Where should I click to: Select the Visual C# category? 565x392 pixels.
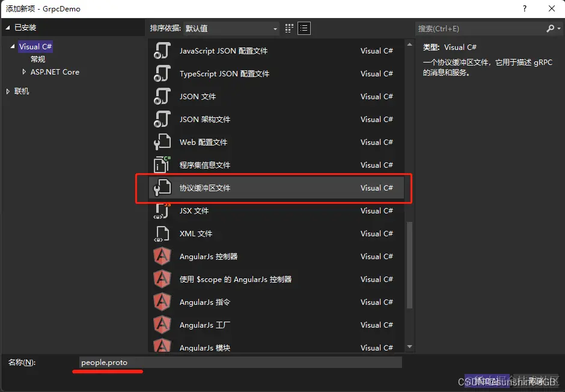point(35,46)
